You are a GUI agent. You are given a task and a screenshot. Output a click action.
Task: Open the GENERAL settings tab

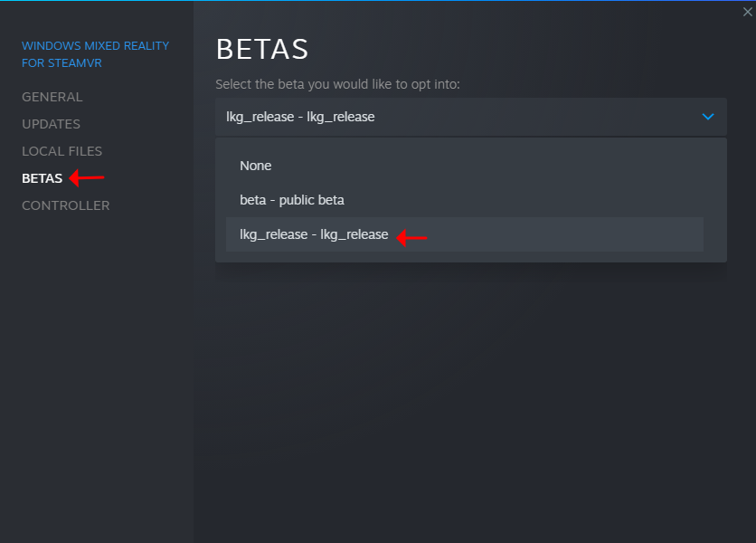click(x=52, y=97)
